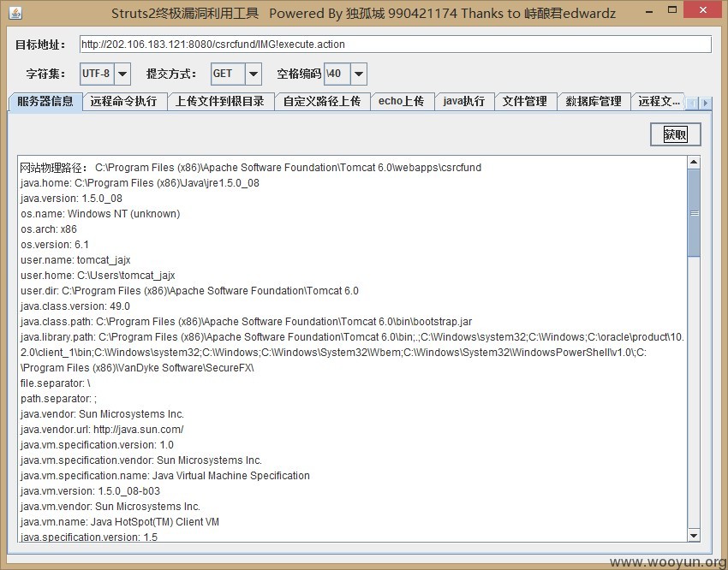Click the output scrollbar down arrow
Image resolution: width=728 pixels, height=570 pixels.
point(694,536)
